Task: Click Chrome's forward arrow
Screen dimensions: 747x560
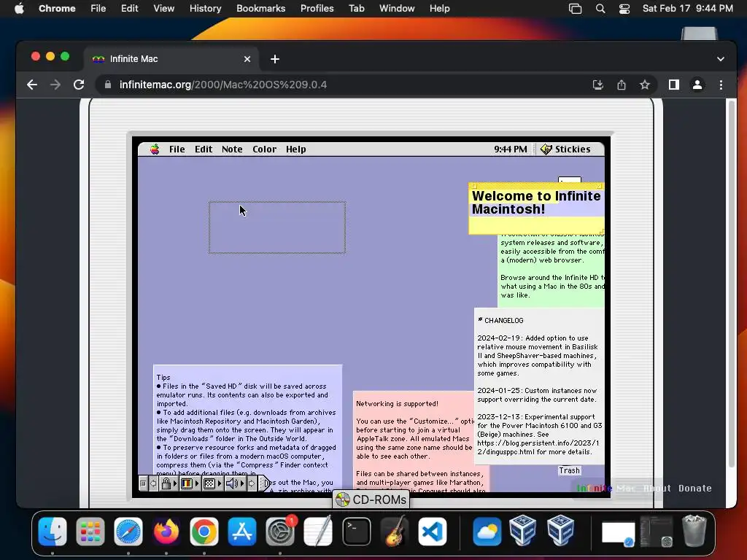Action: tap(55, 85)
